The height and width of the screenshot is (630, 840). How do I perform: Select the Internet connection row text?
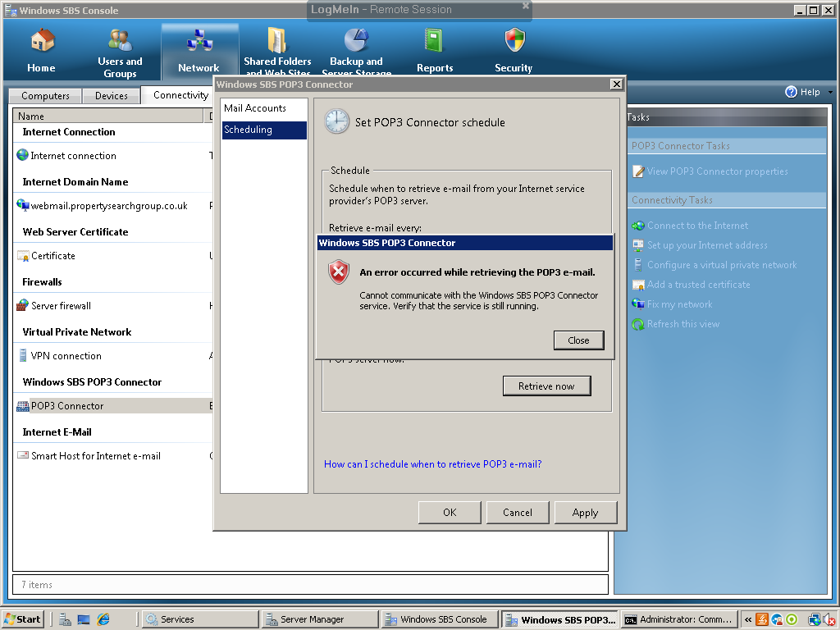click(x=73, y=155)
